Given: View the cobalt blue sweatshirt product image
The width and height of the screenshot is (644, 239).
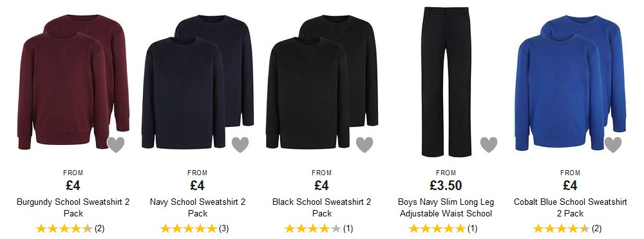Looking at the screenshot, I should [x=571, y=82].
